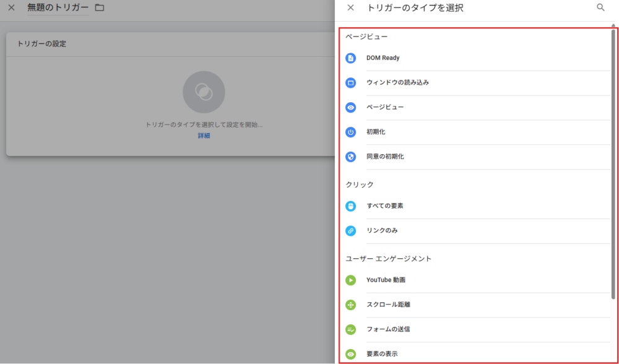This screenshot has width=619, height=364.
Task: Select the ウィンドウの読み込み trigger icon
Action: pyautogui.click(x=351, y=83)
